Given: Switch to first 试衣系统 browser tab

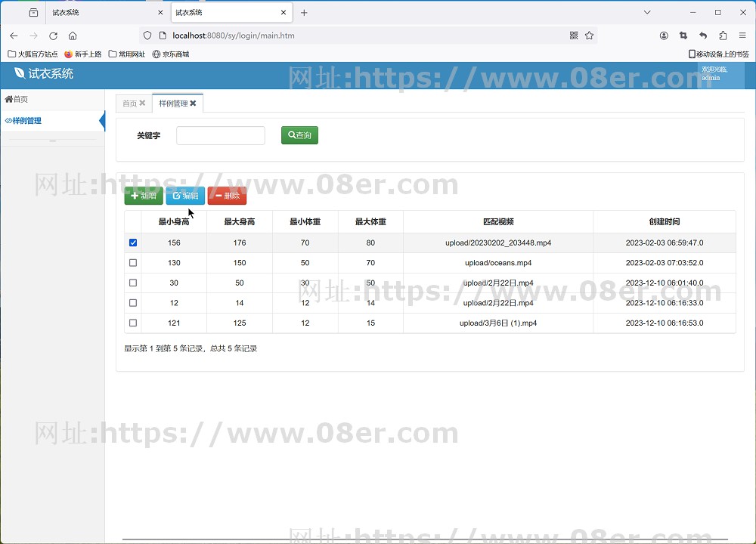Looking at the screenshot, I should (107, 13).
